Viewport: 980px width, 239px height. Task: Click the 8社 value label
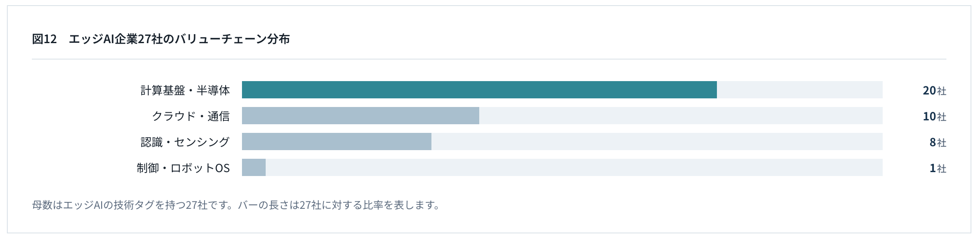tap(938, 142)
